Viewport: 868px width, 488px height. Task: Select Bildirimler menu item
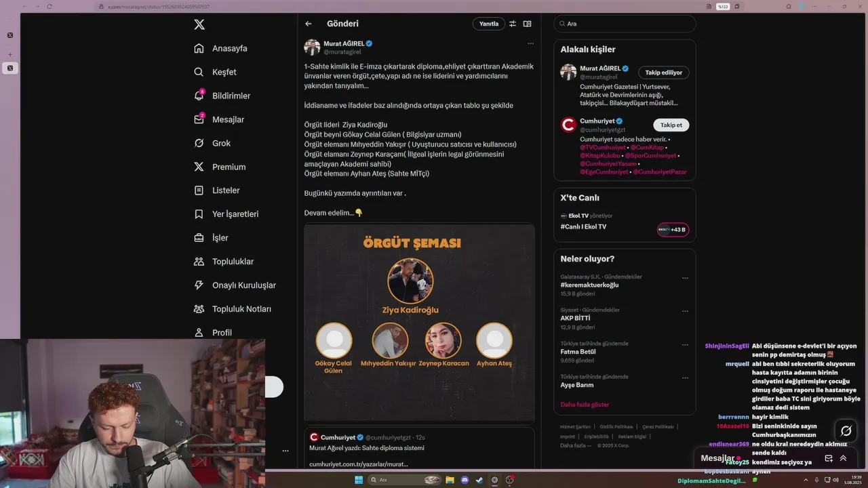(231, 96)
